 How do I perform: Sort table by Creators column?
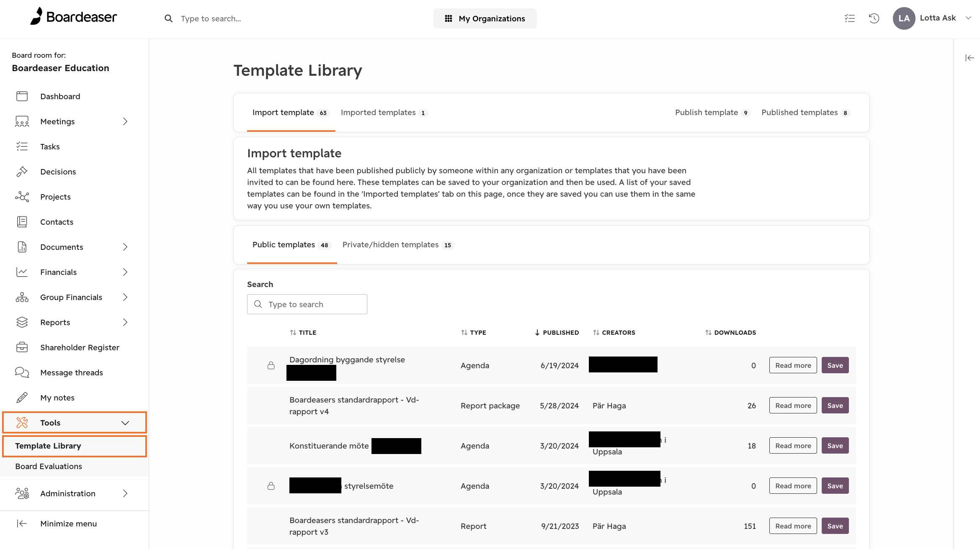614,332
